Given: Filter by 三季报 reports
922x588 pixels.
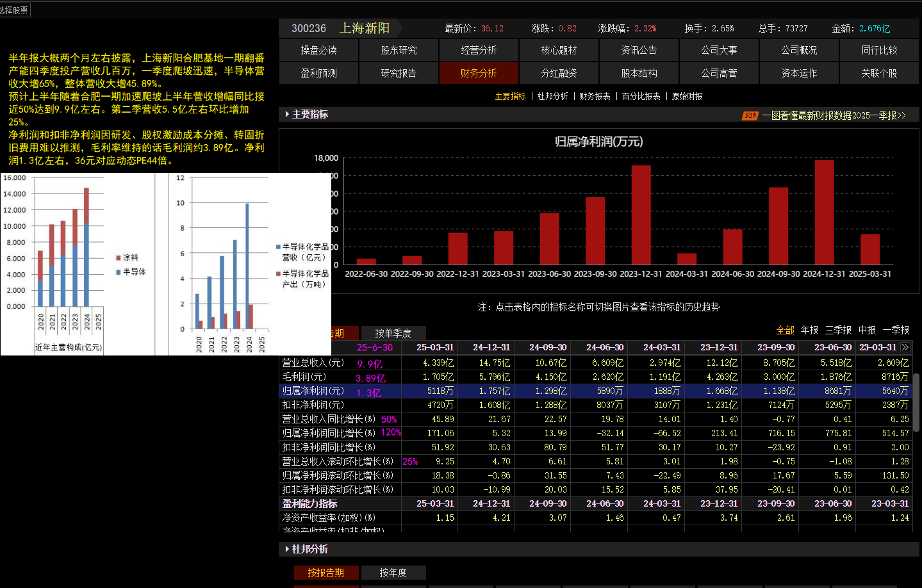Looking at the screenshot, I should 838,330.
